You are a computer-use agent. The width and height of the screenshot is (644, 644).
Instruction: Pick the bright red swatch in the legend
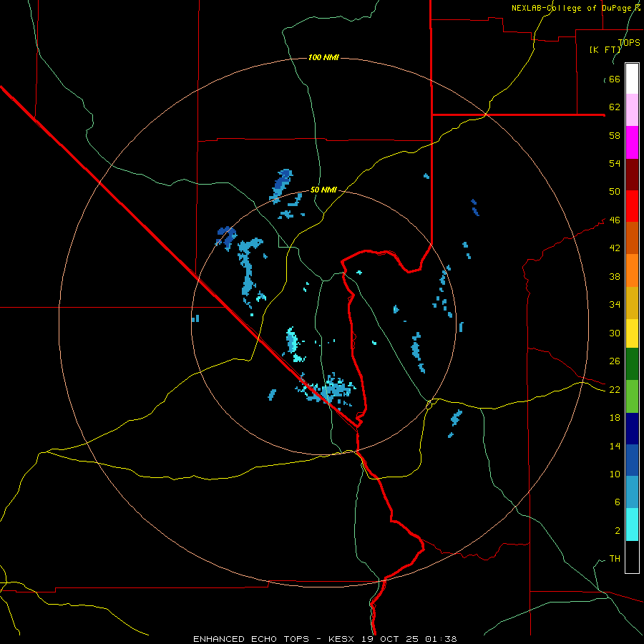coord(632,206)
